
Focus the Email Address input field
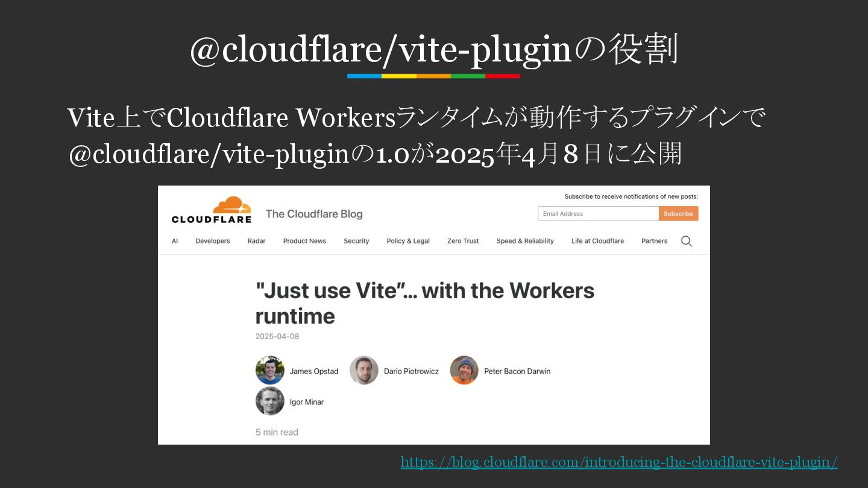[598, 214]
